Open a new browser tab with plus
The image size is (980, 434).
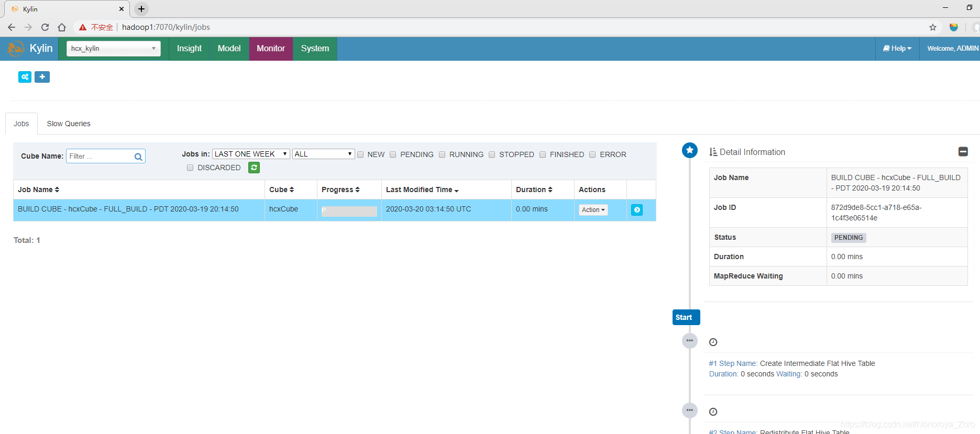(141, 9)
